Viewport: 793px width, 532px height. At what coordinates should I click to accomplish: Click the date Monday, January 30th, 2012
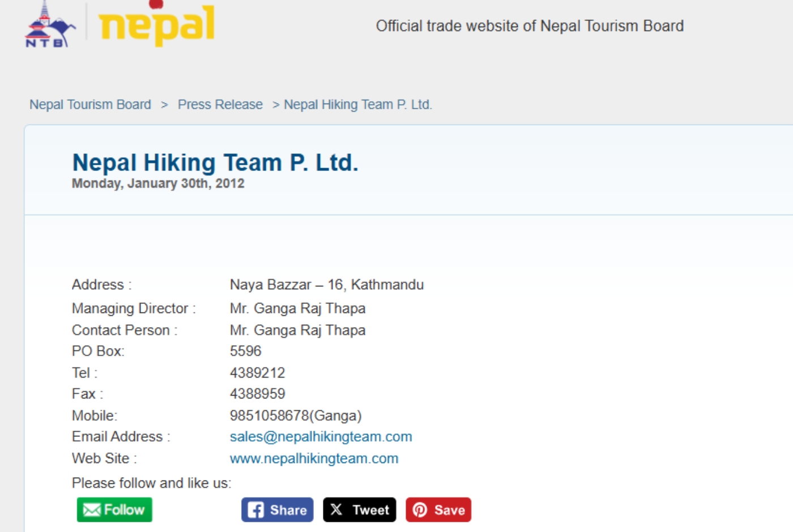coord(158,183)
